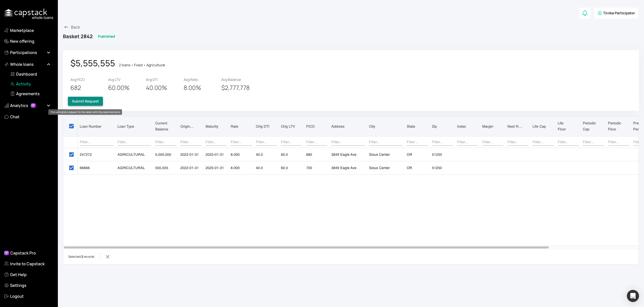Uncheck loan 66666 row checkbox

point(71,168)
